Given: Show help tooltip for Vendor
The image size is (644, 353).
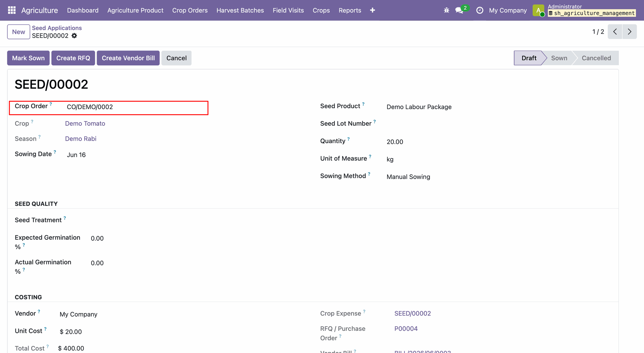Looking at the screenshot, I should pos(39,311).
